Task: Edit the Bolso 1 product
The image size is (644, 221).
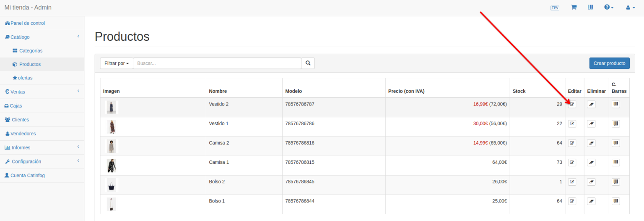Action: (x=572, y=201)
